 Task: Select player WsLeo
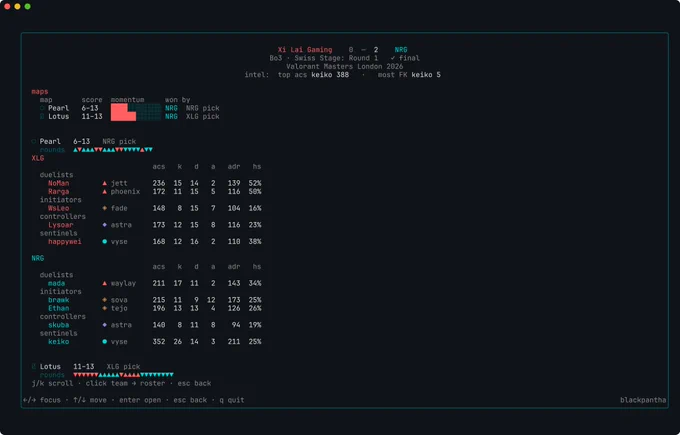pos(59,208)
